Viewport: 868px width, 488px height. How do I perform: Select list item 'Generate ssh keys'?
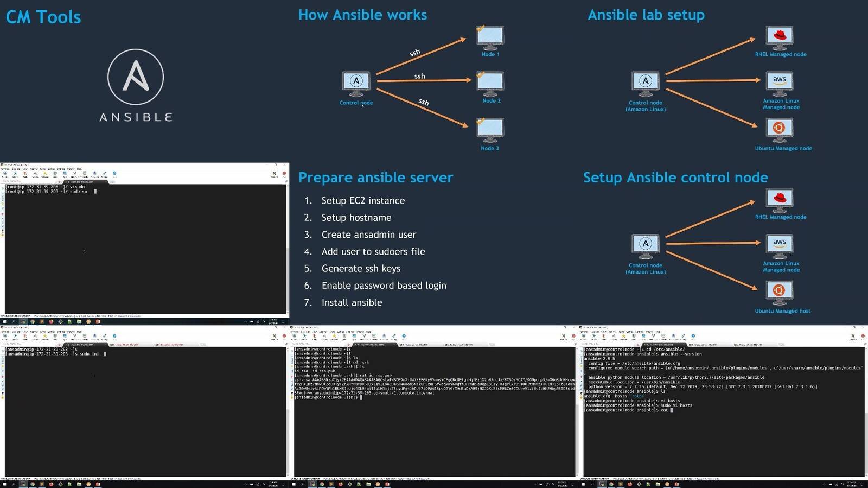pyautogui.click(x=361, y=268)
